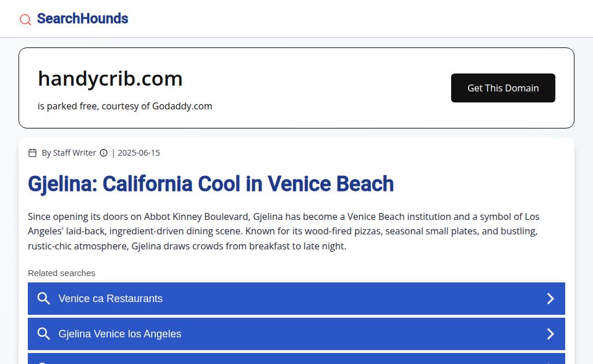Click the calendar icon beside the byline

(32, 153)
